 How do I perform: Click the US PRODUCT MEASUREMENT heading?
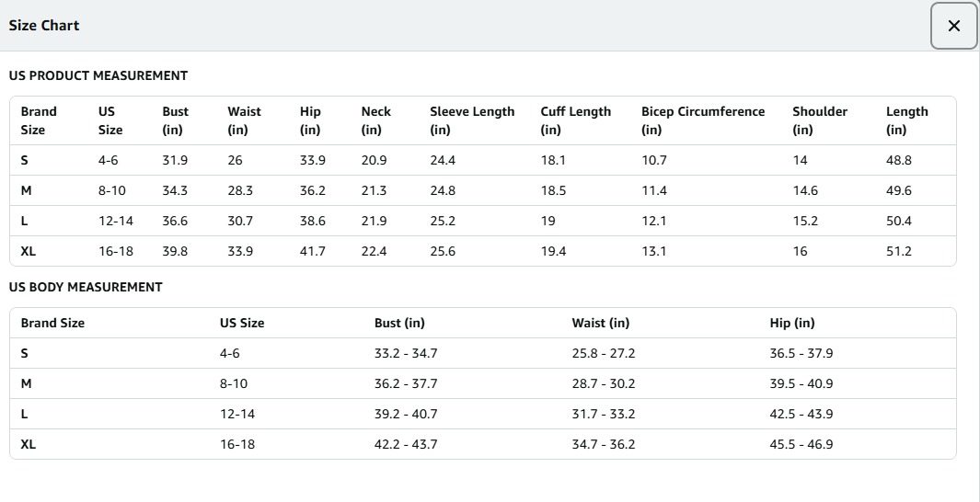click(x=98, y=75)
